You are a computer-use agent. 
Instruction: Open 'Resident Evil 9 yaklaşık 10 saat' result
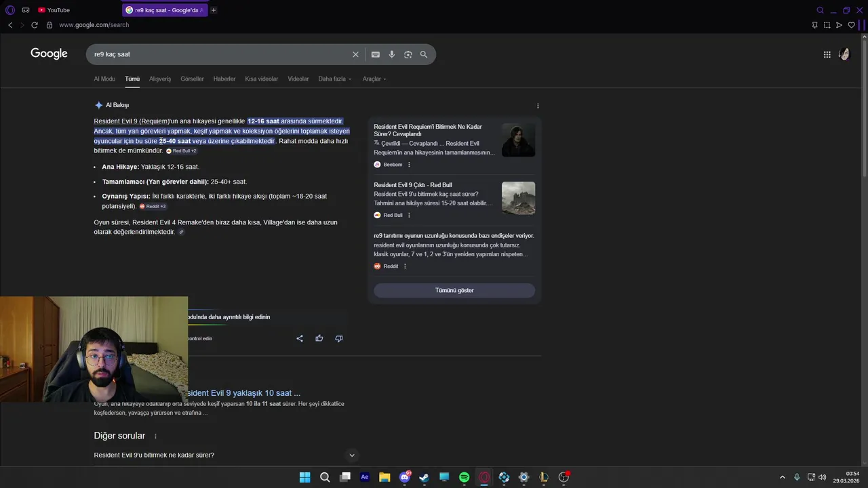pyautogui.click(x=244, y=393)
